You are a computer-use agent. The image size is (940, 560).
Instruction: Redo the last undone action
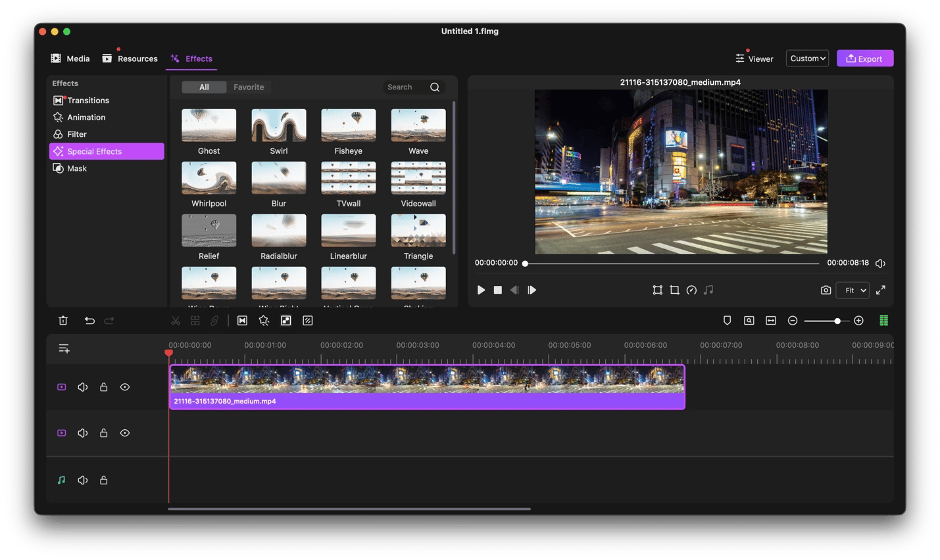pos(109,321)
